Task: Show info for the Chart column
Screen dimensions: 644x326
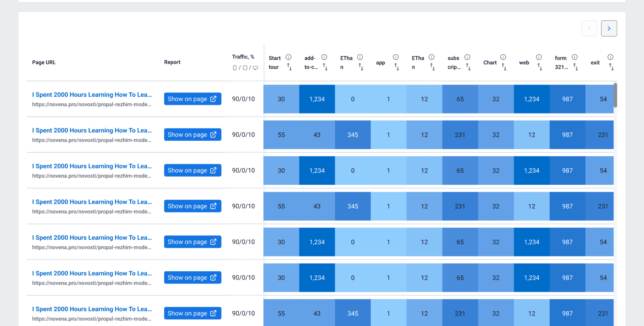Action: click(503, 57)
